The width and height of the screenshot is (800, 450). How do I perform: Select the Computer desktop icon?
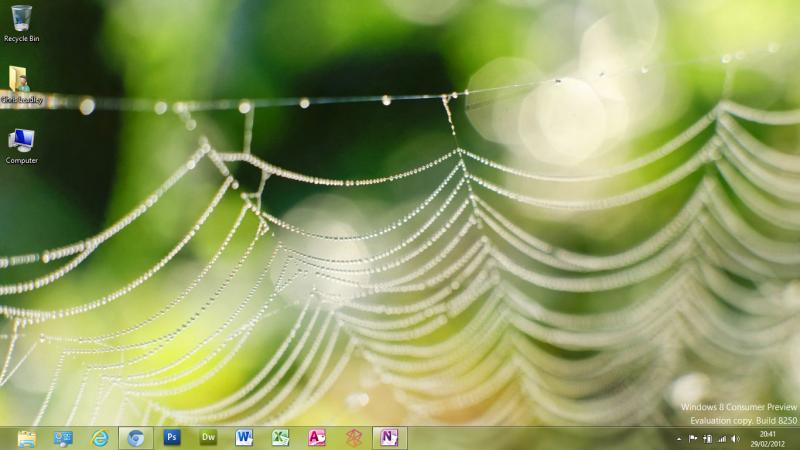coord(21,140)
